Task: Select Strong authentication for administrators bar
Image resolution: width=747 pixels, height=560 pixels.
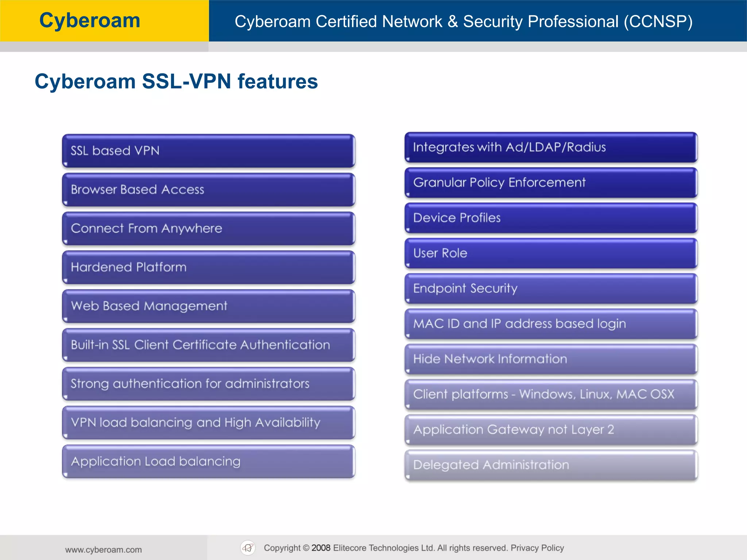Action: point(209,384)
